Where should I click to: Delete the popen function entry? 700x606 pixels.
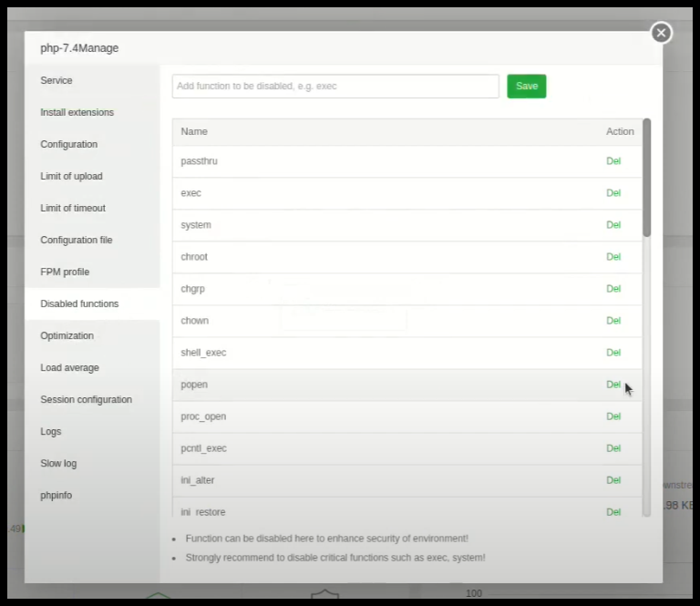point(613,385)
